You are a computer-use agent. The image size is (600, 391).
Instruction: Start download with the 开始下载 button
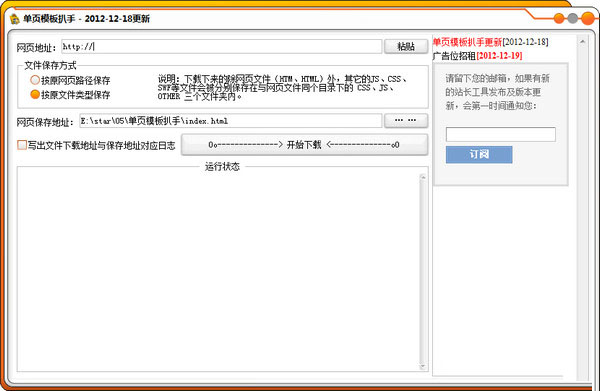pyautogui.click(x=304, y=145)
